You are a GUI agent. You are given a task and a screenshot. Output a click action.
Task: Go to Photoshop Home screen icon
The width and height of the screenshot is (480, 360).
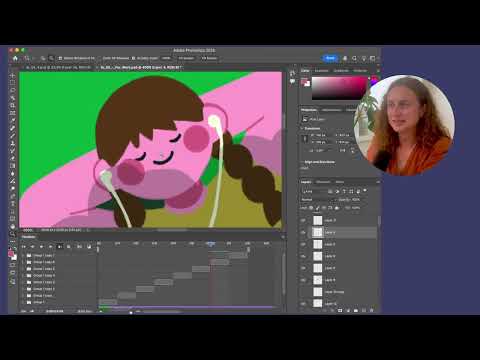15,58
